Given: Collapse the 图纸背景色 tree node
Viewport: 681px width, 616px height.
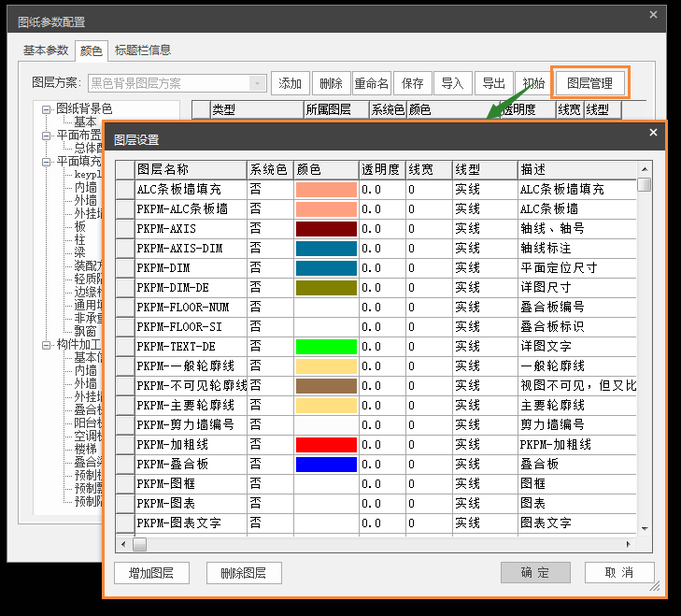Looking at the screenshot, I should tap(47, 109).
